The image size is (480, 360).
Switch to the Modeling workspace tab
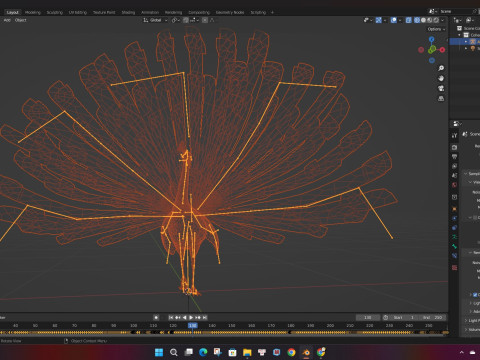point(33,12)
